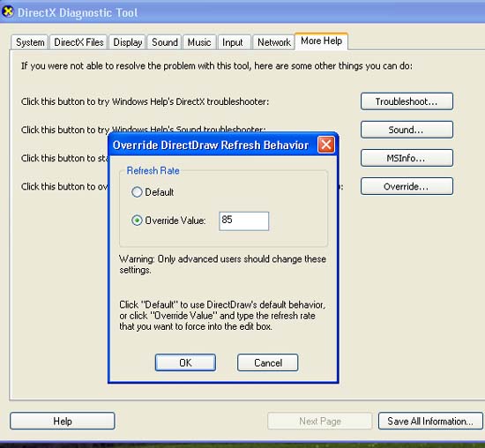The image size is (485, 448).
Task: Start the MSInfo tool
Action: pos(407,158)
